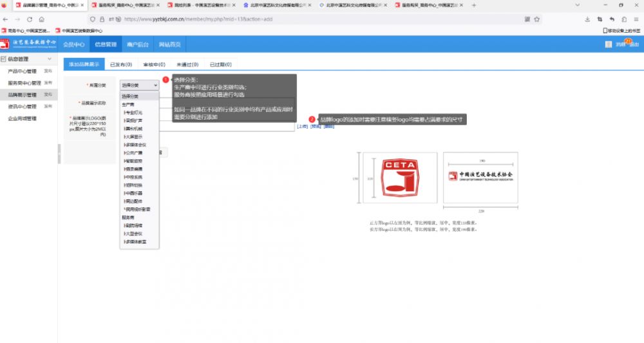Viewport: 644px width, 343px height.
Task: Collapse the 信息管理 sidebar section
Action: coord(50,59)
